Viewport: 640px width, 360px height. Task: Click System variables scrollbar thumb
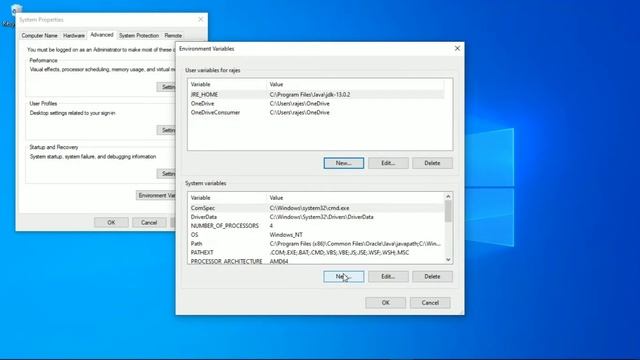(448, 211)
